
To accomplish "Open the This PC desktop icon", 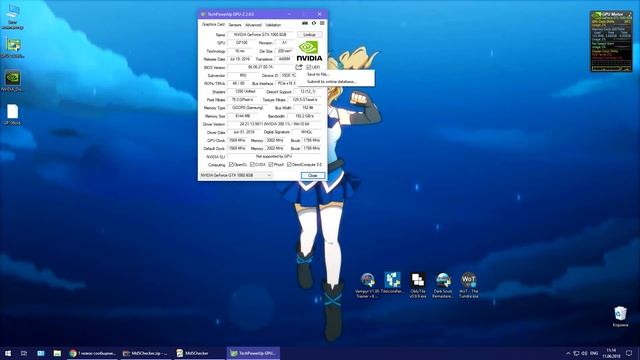I will [12, 17].
